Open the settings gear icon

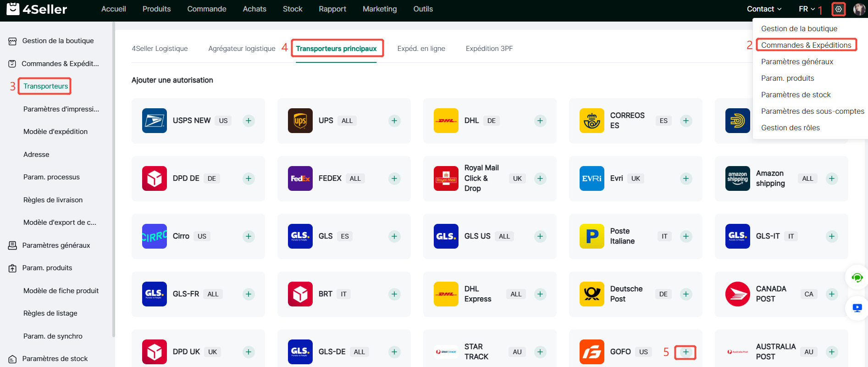point(839,9)
